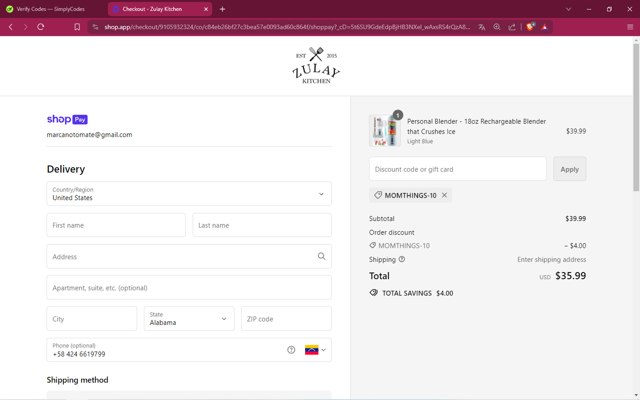Image resolution: width=640 pixels, height=400 pixels.
Task: Click the Shop Pay logo
Action: pos(67,119)
